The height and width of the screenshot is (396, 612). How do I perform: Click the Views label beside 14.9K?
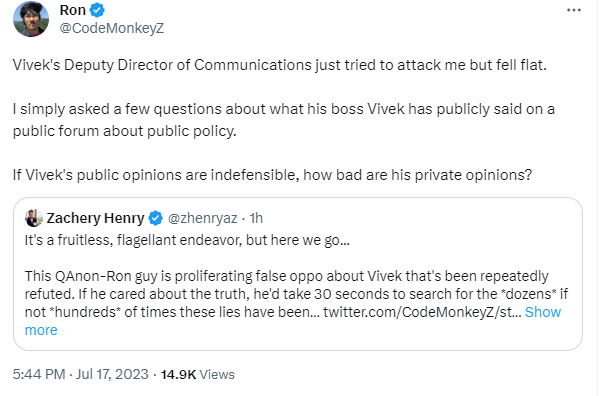(217, 375)
